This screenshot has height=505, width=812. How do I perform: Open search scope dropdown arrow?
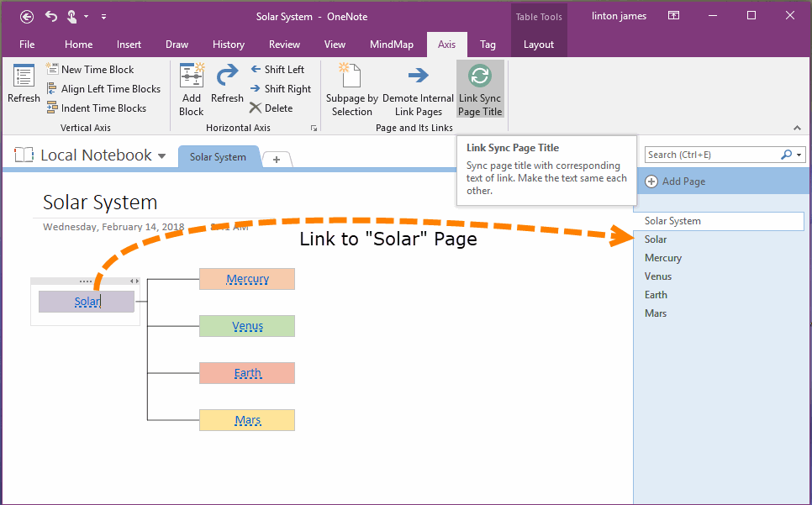click(799, 155)
